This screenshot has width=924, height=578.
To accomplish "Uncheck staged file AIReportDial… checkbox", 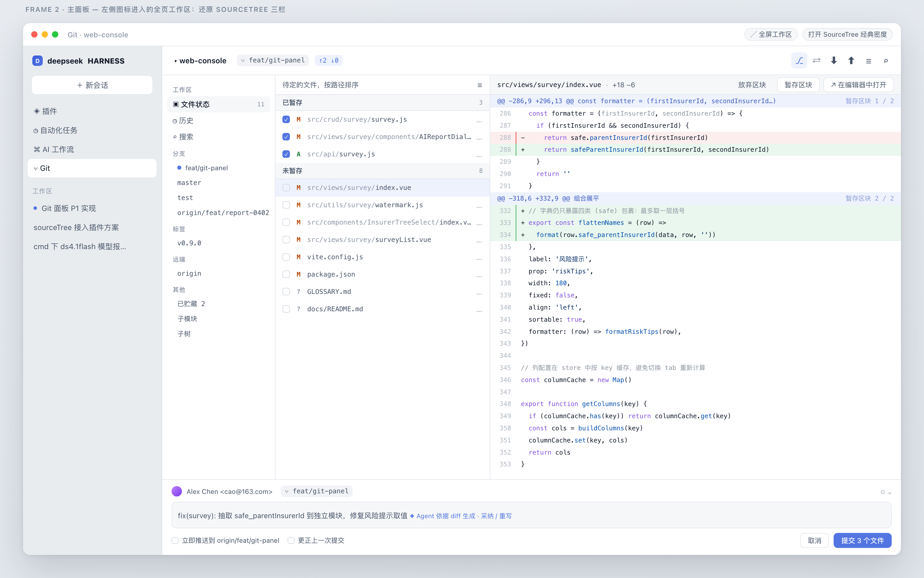I will point(286,136).
